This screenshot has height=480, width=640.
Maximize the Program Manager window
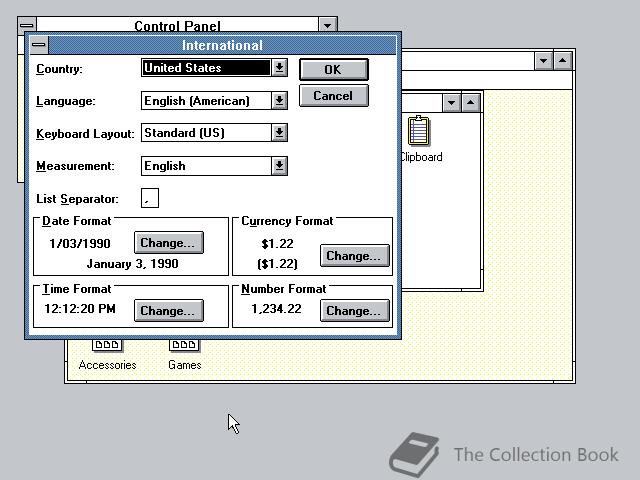click(562, 60)
